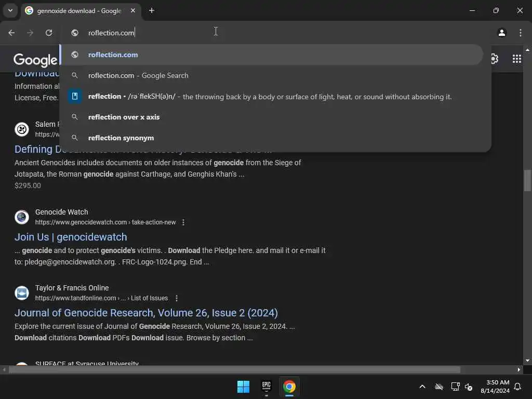532x399 pixels.
Task: Select the reflection dictionary definition suggestion
Action: tap(271, 97)
